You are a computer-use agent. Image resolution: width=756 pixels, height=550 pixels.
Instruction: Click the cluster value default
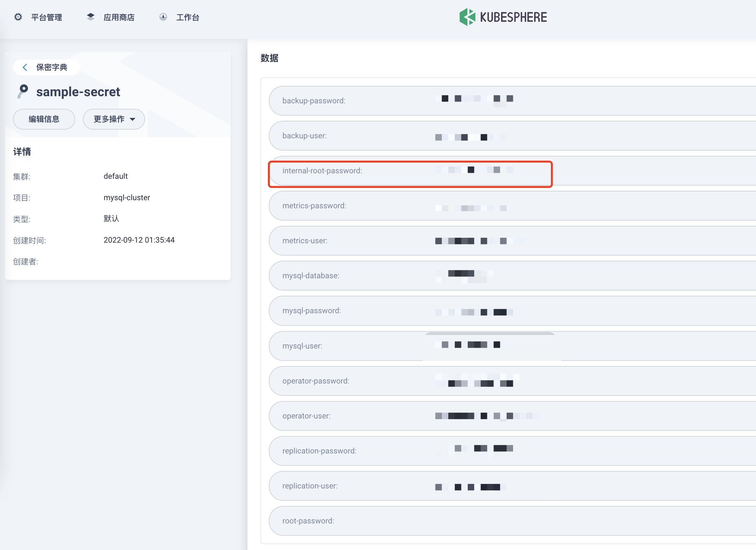click(x=116, y=176)
